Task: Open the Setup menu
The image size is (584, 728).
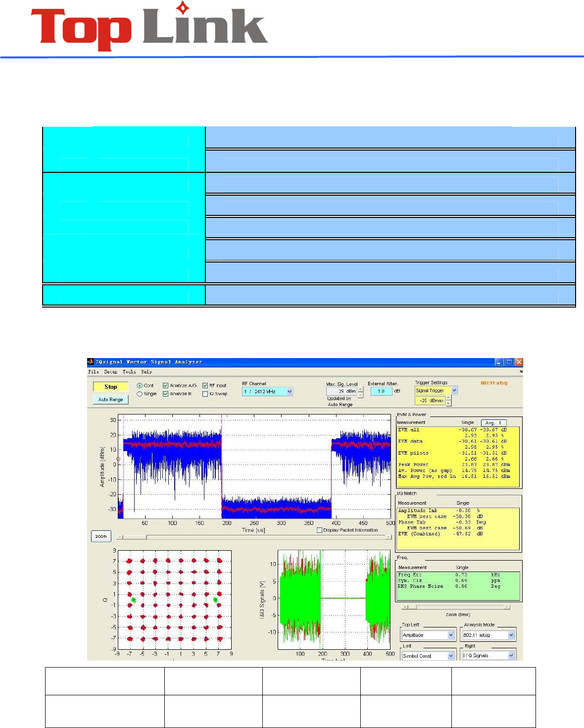Action: pyautogui.click(x=110, y=371)
